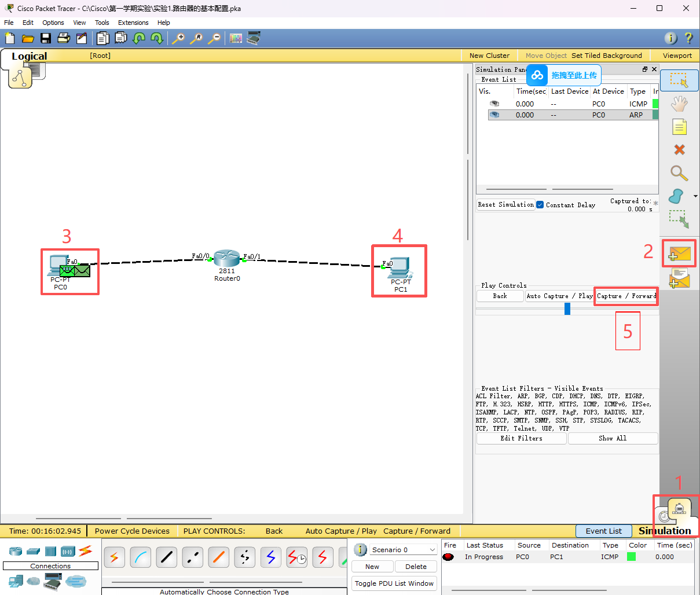Zoom in with the plus magnifier
Image resolution: width=700 pixels, height=595 pixels.
click(178, 38)
